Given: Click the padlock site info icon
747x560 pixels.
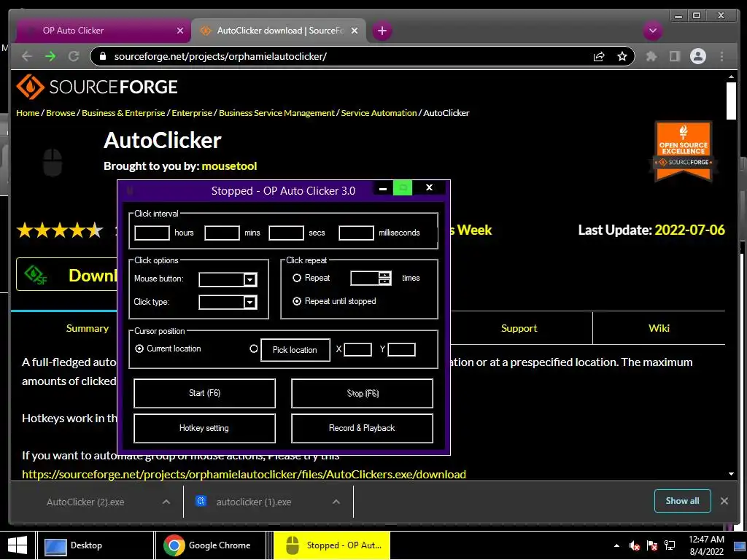Looking at the screenshot, I should 102,56.
